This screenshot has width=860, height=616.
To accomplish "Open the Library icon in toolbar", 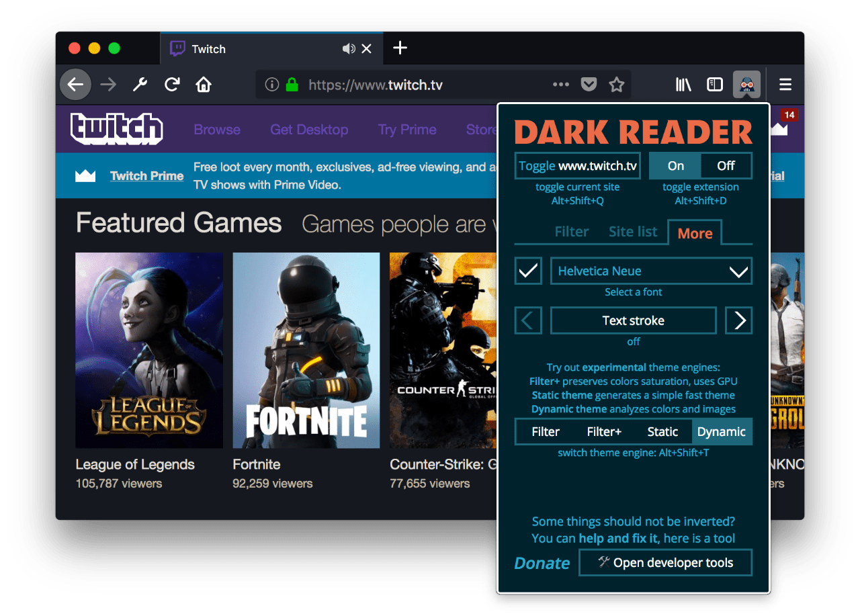I will [x=683, y=85].
